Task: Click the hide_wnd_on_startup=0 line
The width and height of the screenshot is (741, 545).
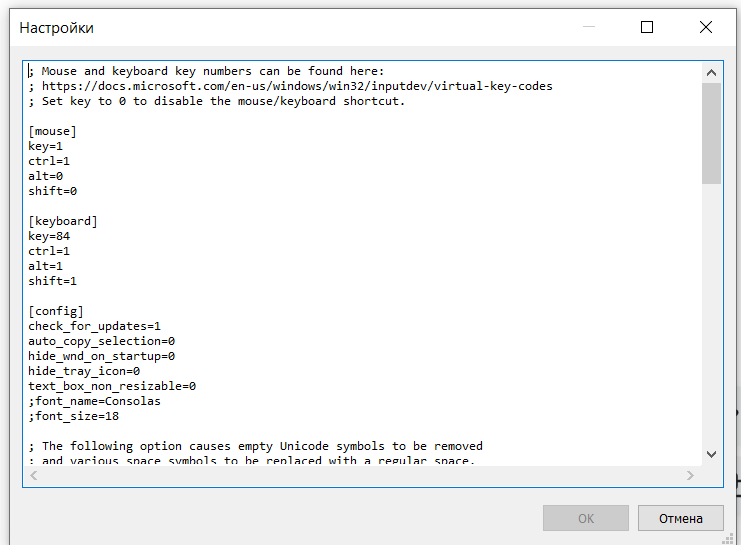Action: click(x=101, y=356)
